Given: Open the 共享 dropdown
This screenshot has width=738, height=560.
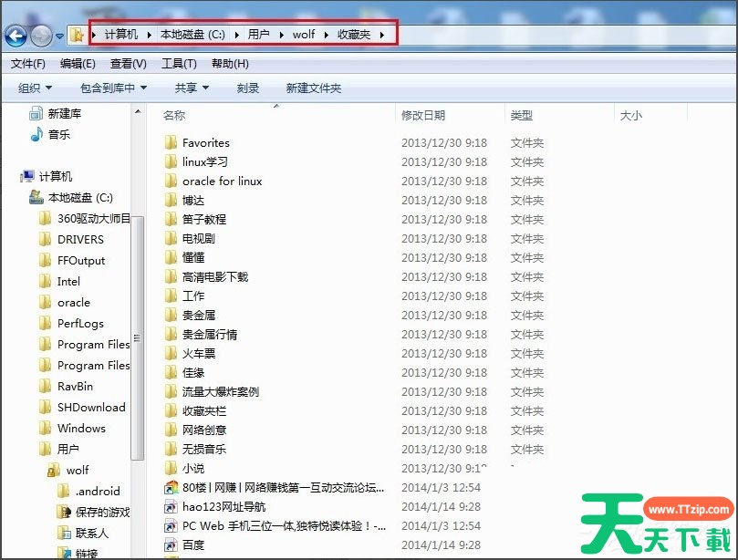Looking at the screenshot, I should click(192, 88).
